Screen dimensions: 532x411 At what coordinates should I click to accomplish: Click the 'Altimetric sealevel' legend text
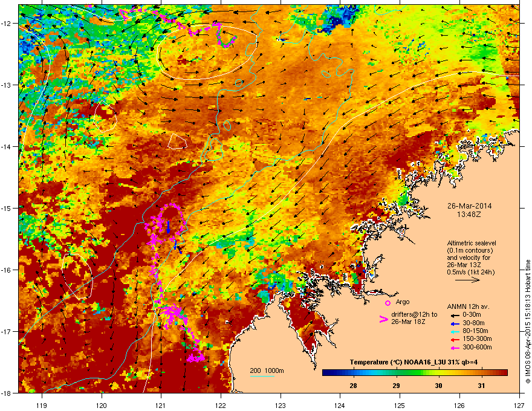[472, 243]
